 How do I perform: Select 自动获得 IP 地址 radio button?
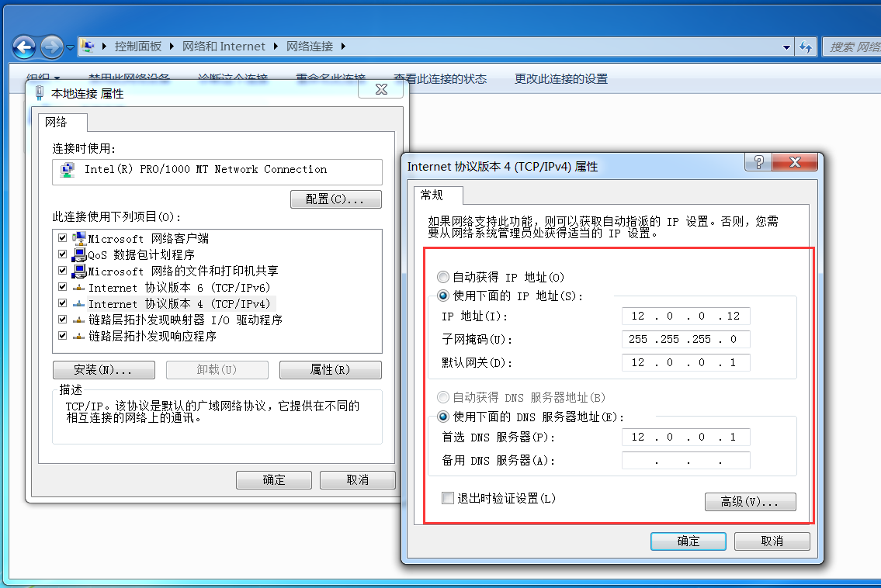coord(442,277)
